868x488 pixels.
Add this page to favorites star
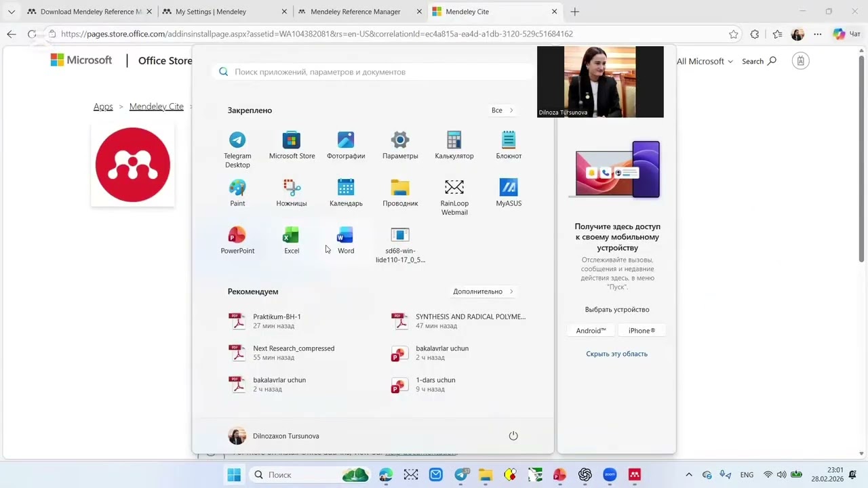pyautogui.click(x=734, y=34)
